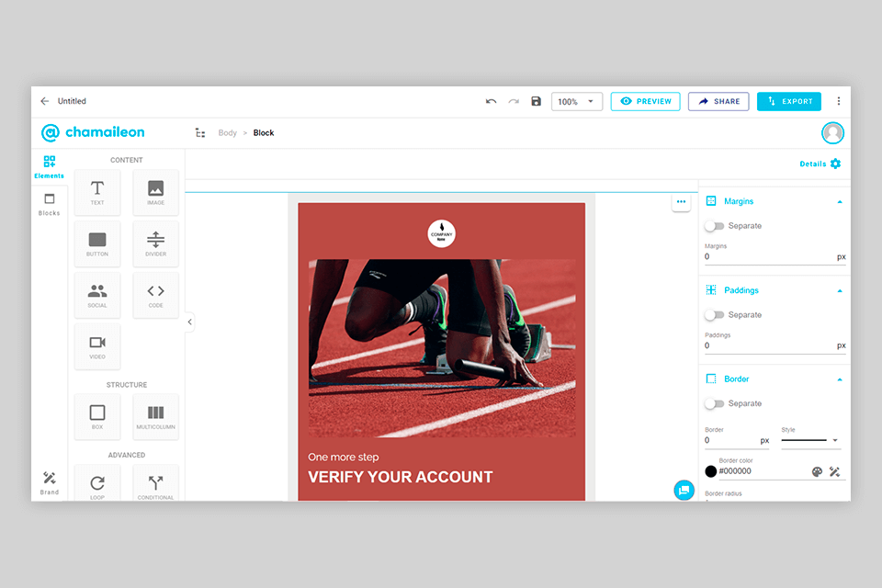Switch to the Blocks tab

[x=50, y=205]
